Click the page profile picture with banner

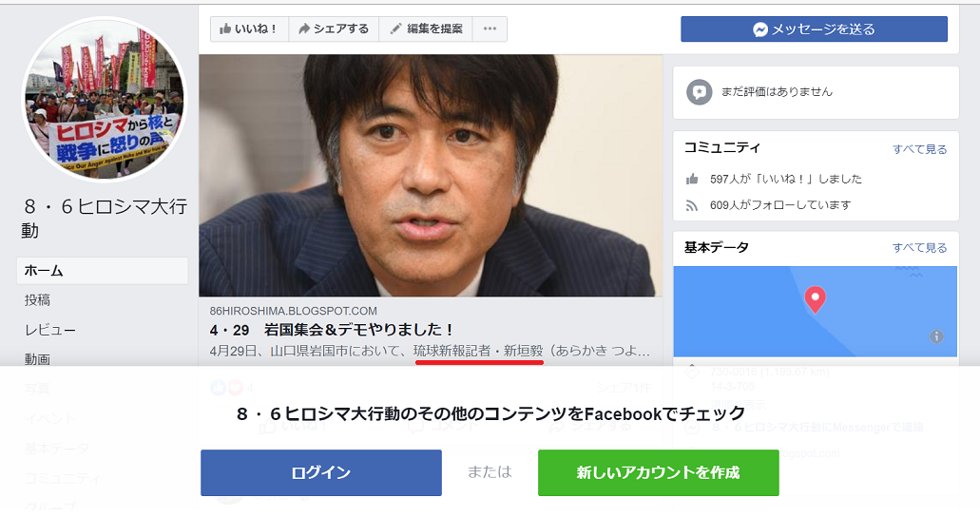pos(105,99)
